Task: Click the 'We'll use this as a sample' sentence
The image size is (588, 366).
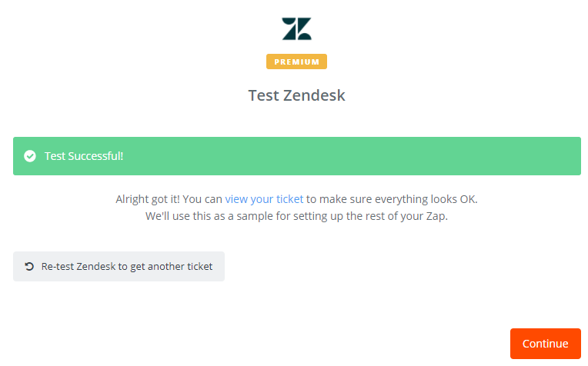Action: click(209, 216)
